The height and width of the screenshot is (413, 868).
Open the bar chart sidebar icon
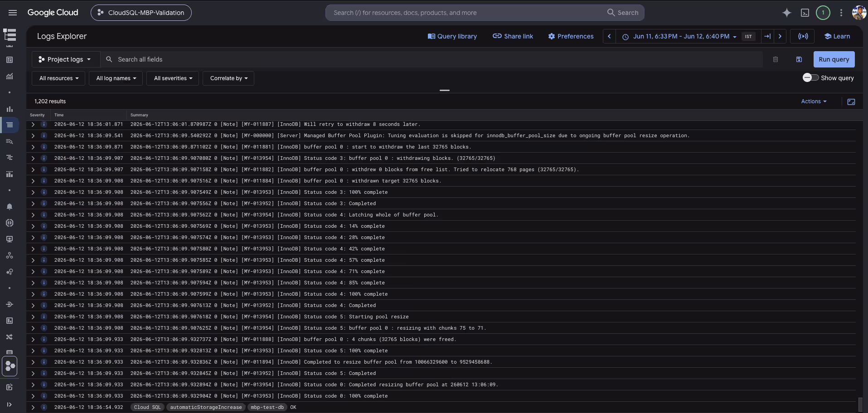(x=10, y=109)
